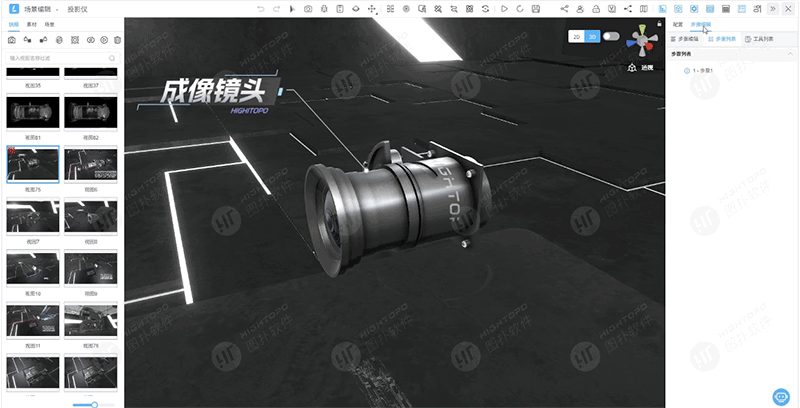The height and width of the screenshot is (408, 800).
Task: Collapse the 步骤列表 section chevron
Action: coord(790,54)
